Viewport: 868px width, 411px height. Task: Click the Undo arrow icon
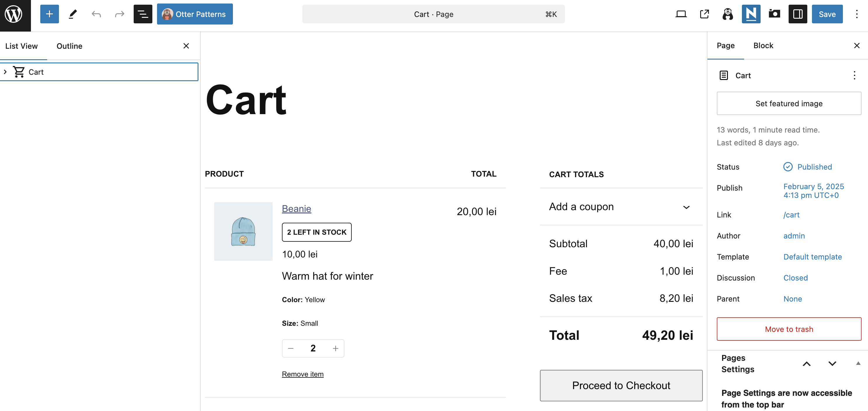(x=96, y=14)
